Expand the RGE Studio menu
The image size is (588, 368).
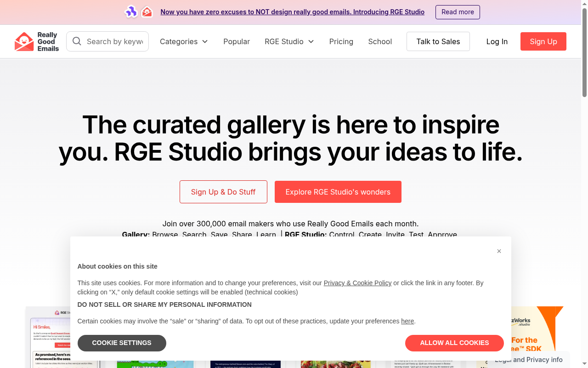coord(289,41)
